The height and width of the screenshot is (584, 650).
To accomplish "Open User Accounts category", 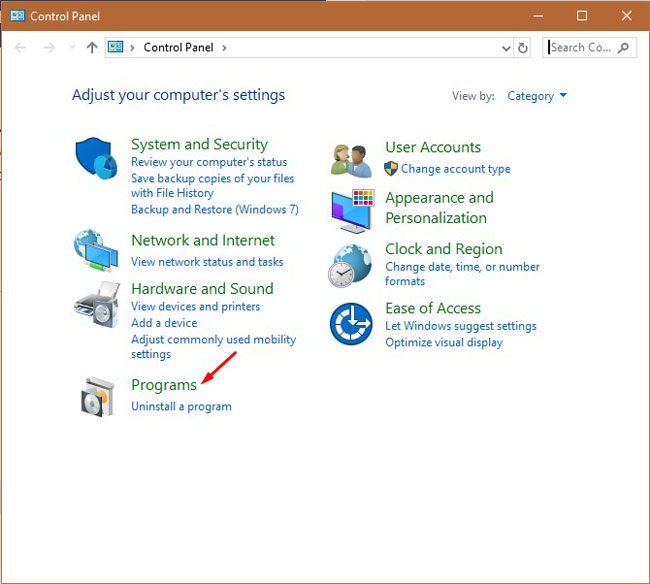I will pyautogui.click(x=433, y=147).
